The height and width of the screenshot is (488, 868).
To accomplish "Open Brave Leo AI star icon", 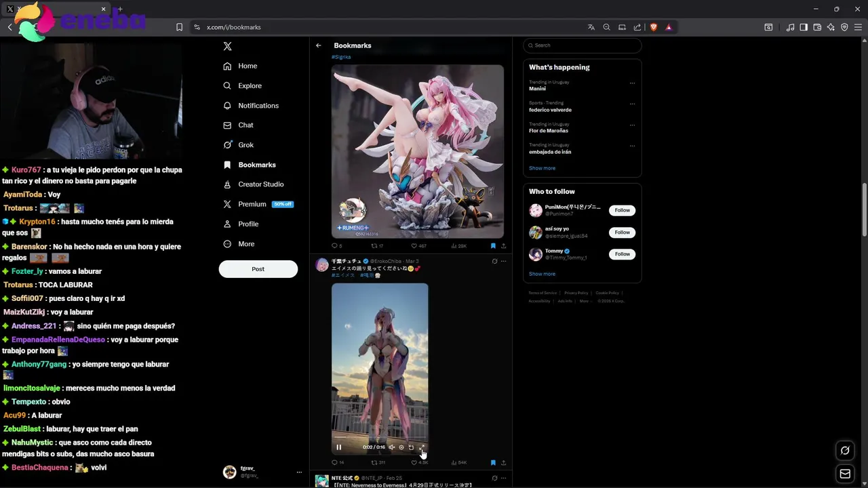I will tap(831, 27).
